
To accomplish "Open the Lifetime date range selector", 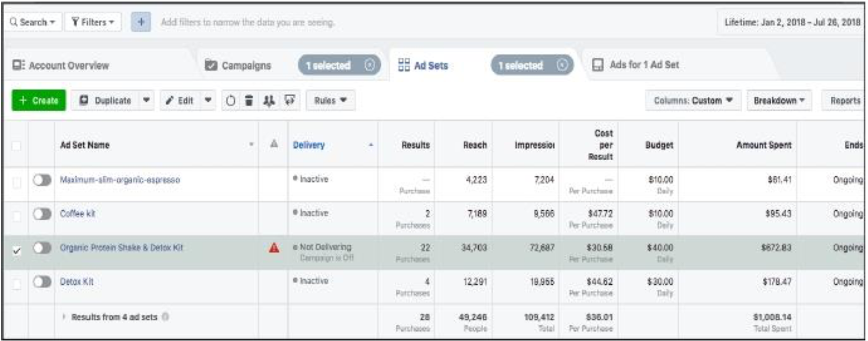I will coord(791,22).
